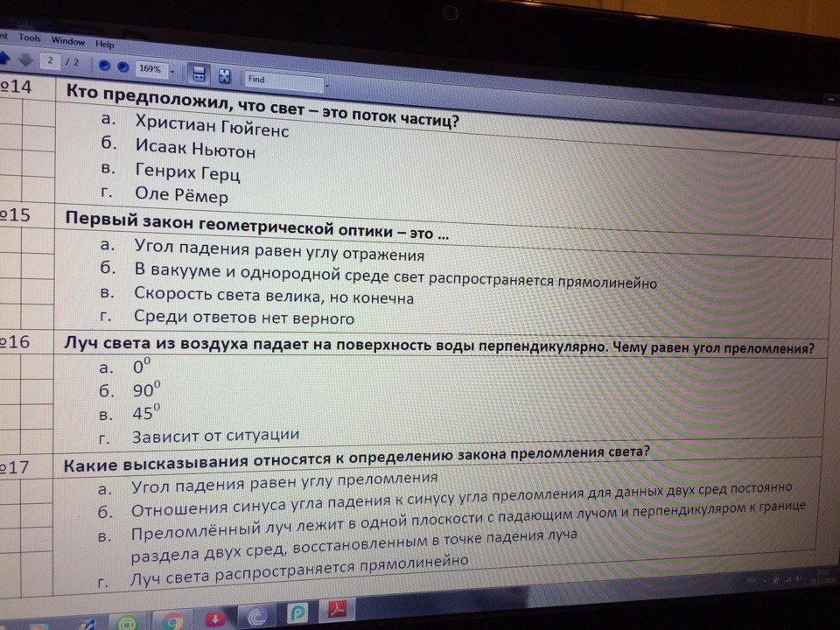Enable fit-width scrolling mode icon

pyautogui.click(x=199, y=73)
